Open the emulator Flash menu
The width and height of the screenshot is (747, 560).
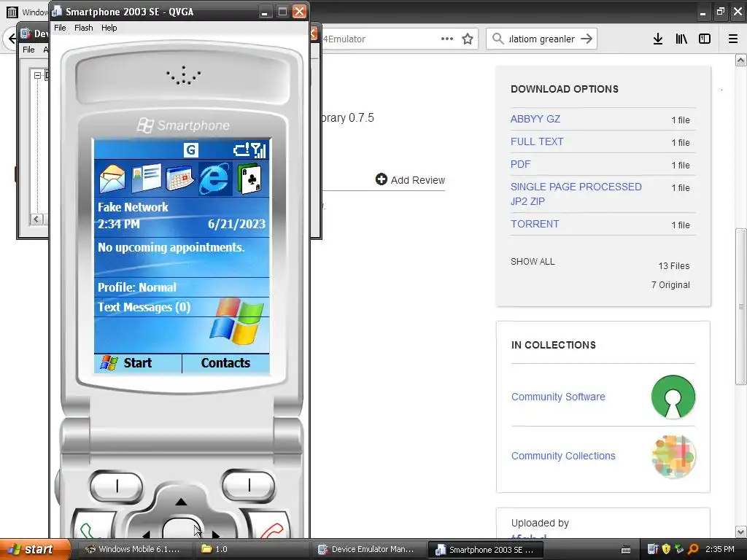click(x=84, y=28)
